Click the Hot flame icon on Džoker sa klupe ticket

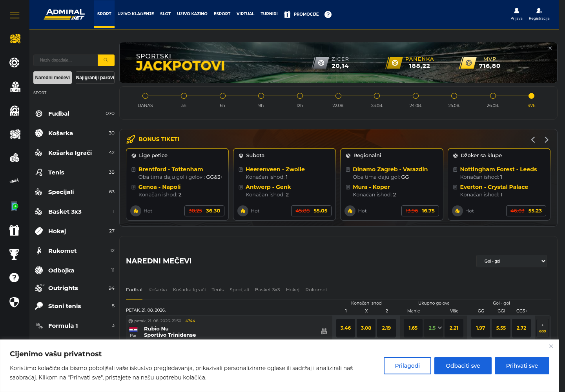[457, 211]
